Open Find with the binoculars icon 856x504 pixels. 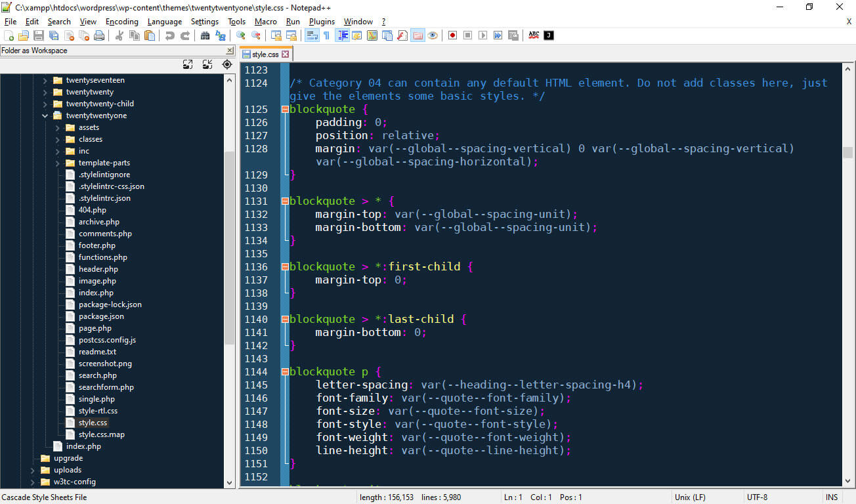coord(204,35)
